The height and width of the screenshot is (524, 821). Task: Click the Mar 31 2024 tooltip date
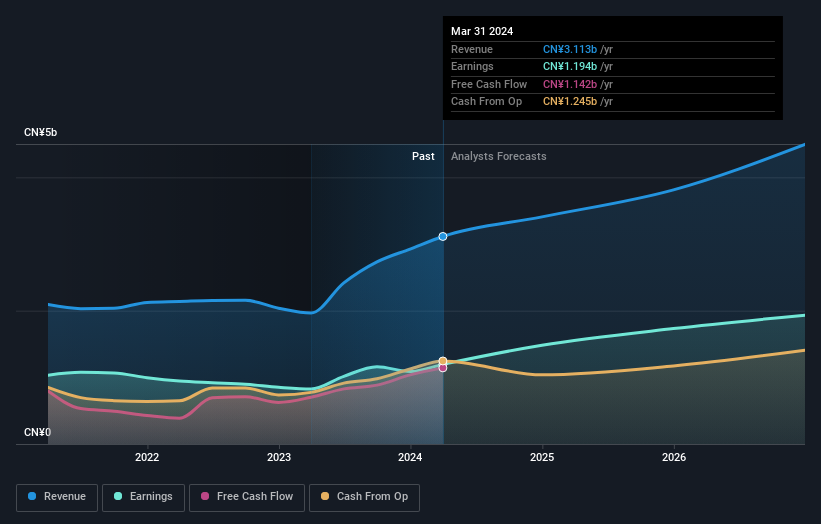coord(482,31)
